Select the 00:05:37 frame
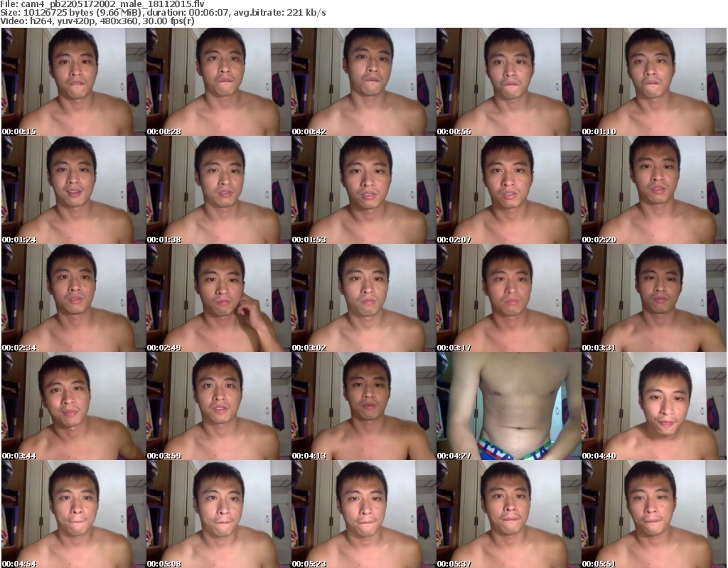 click(x=509, y=514)
